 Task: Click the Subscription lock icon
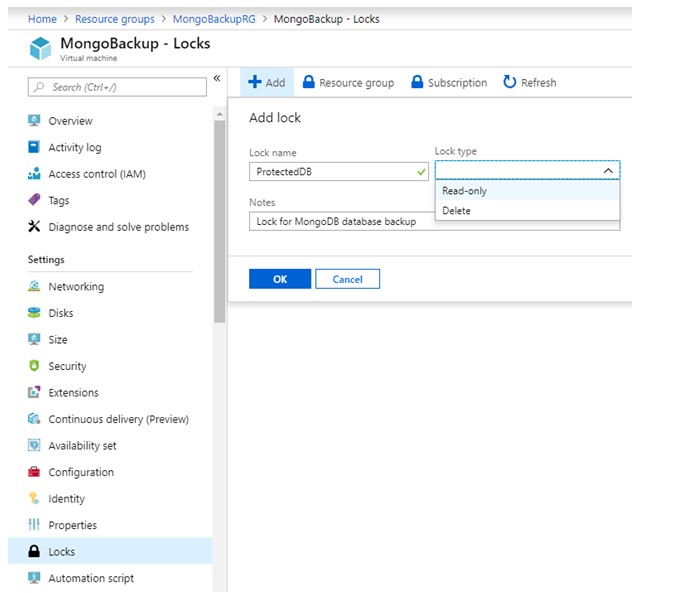tap(417, 82)
